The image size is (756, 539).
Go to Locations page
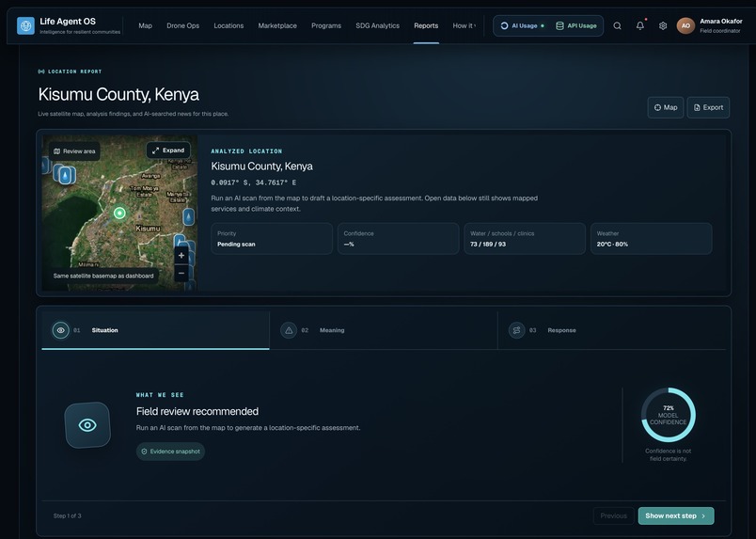pos(228,26)
